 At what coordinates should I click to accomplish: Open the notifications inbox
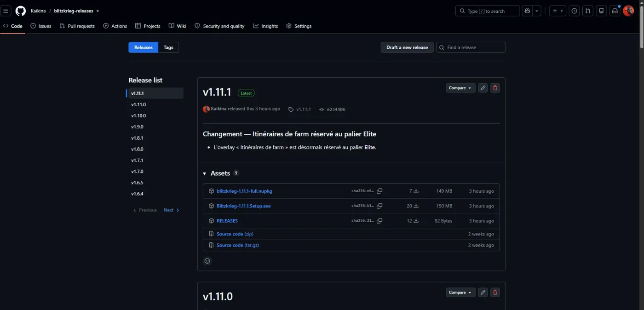(x=615, y=11)
